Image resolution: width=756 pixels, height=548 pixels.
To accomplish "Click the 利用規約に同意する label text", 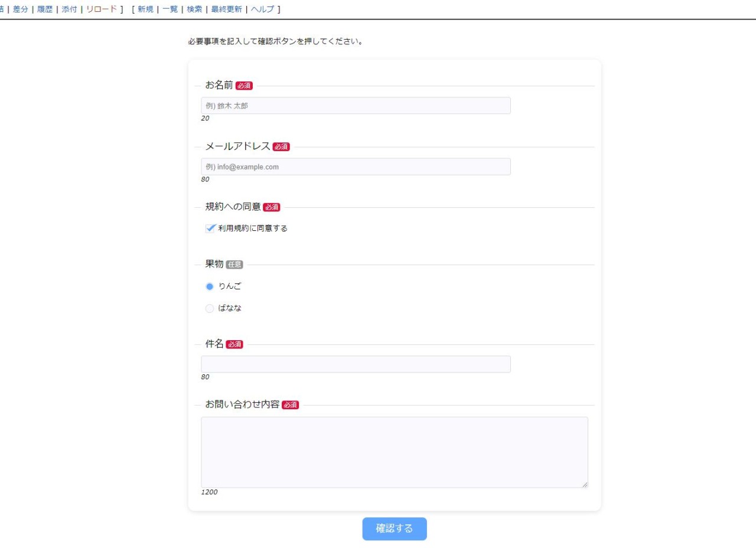I will (253, 229).
